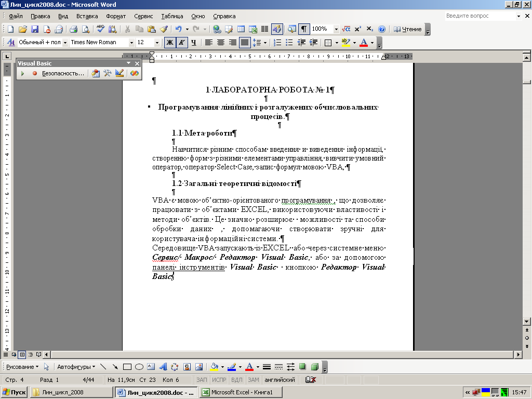
Task: Open Безопасность macro security settings
Action: pyautogui.click(x=63, y=74)
